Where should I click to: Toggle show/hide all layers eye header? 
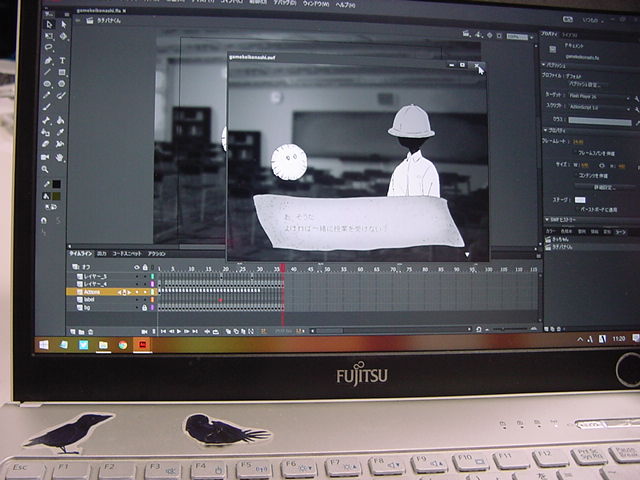137,267
